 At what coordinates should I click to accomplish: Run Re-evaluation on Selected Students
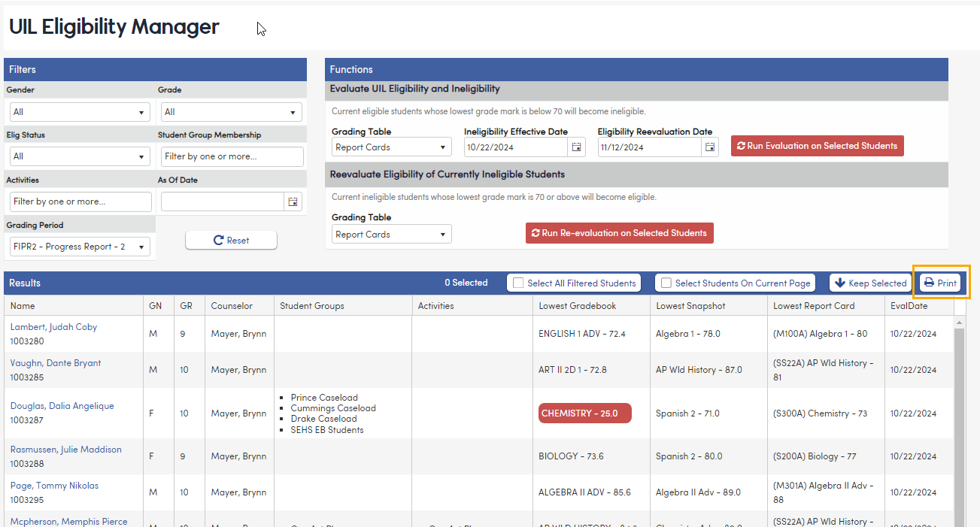pyautogui.click(x=619, y=233)
